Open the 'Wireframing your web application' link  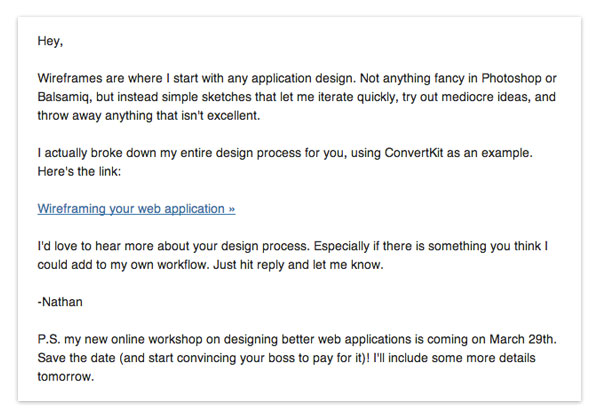tap(136, 209)
